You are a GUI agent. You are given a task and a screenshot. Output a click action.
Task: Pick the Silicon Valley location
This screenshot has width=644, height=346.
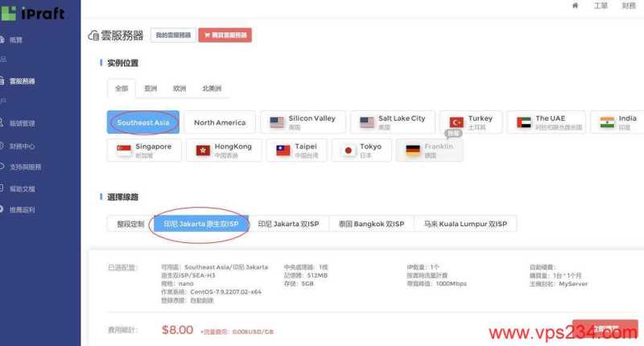(x=303, y=122)
